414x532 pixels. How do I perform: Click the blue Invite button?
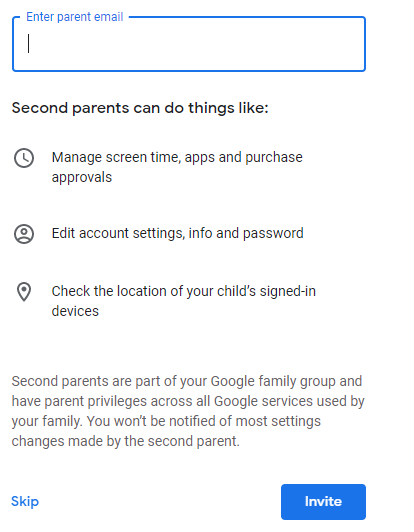pyautogui.click(x=323, y=502)
